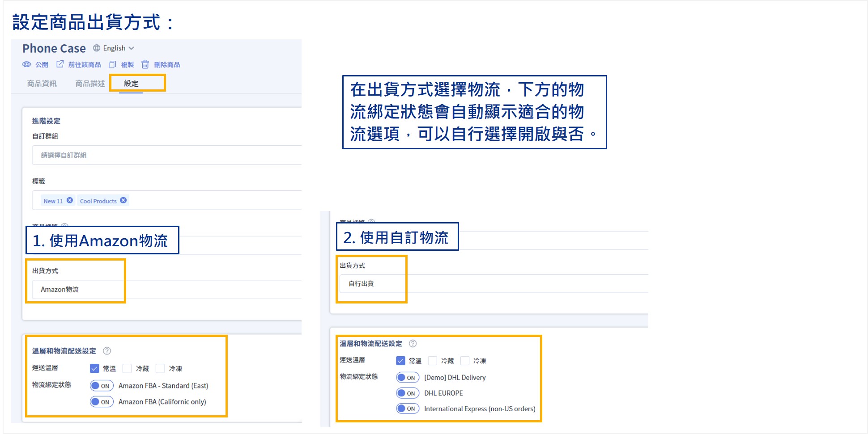Viewport: 868px width, 434px height.
Task: Toggle Amazon FBA (Californic only) switch
Action: [102, 402]
